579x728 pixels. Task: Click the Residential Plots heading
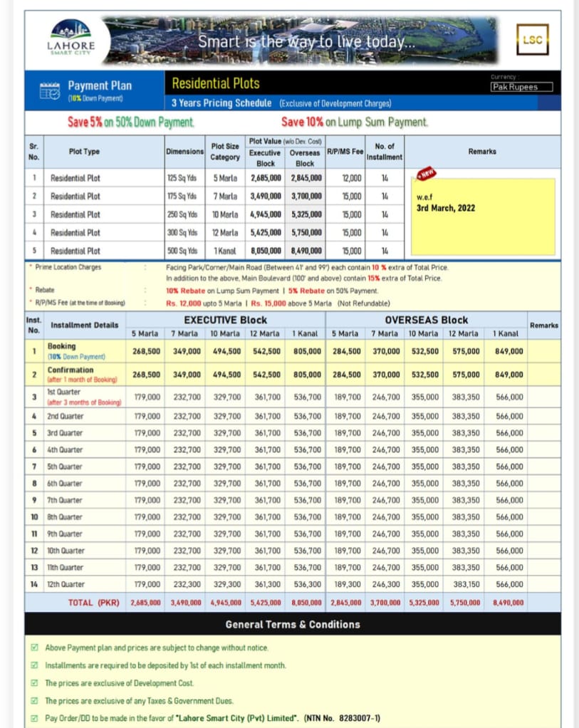click(x=216, y=83)
